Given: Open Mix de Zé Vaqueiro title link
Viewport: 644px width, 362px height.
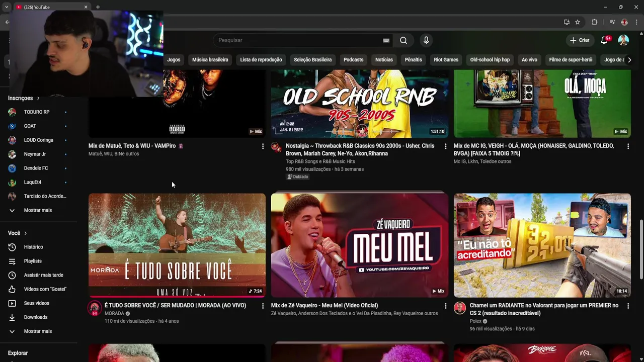Looking at the screenshot, I should click(x=325, y=306).
